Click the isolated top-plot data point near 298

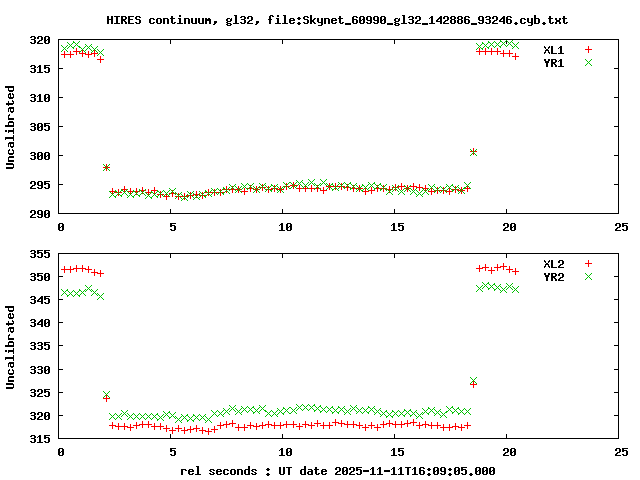coord(107,167)
